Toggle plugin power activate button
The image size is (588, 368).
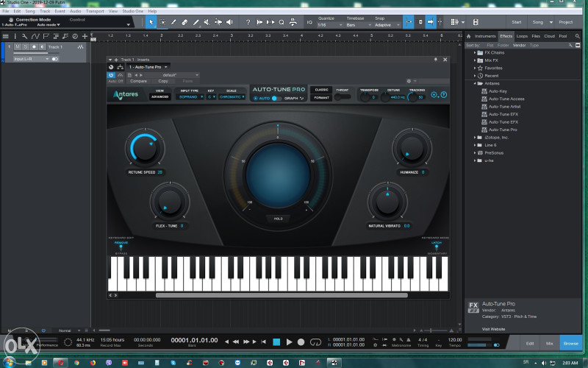tap(111, 75)
